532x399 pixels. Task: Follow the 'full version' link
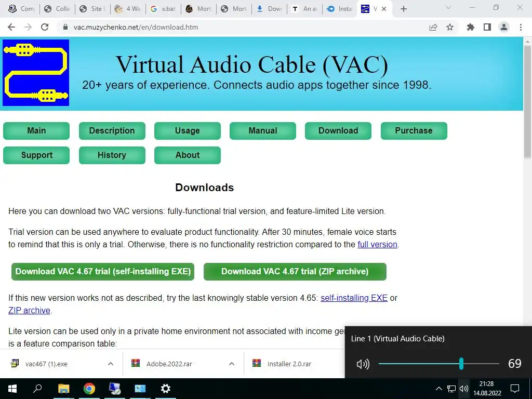tap(377, 244)
